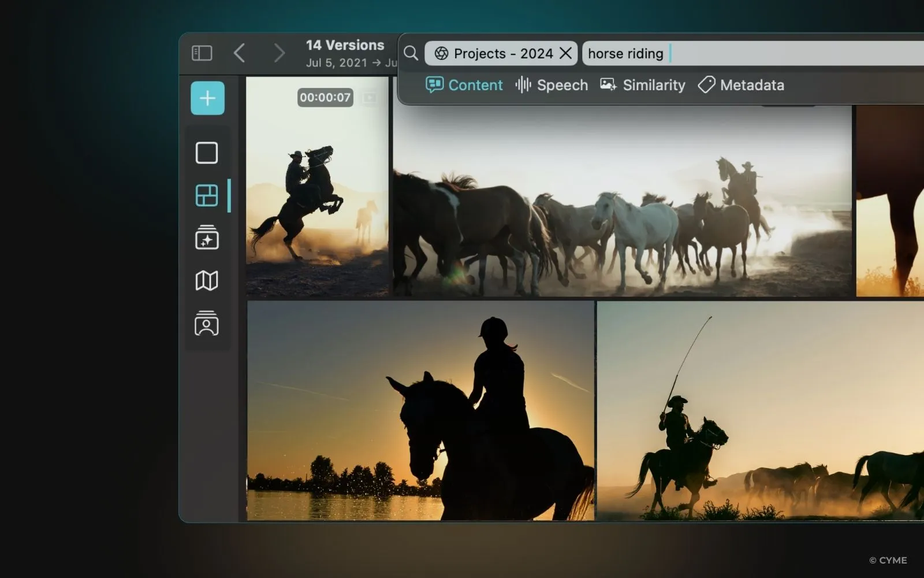
Task: Open the people view icon
Action: click(x=207, y=324)
